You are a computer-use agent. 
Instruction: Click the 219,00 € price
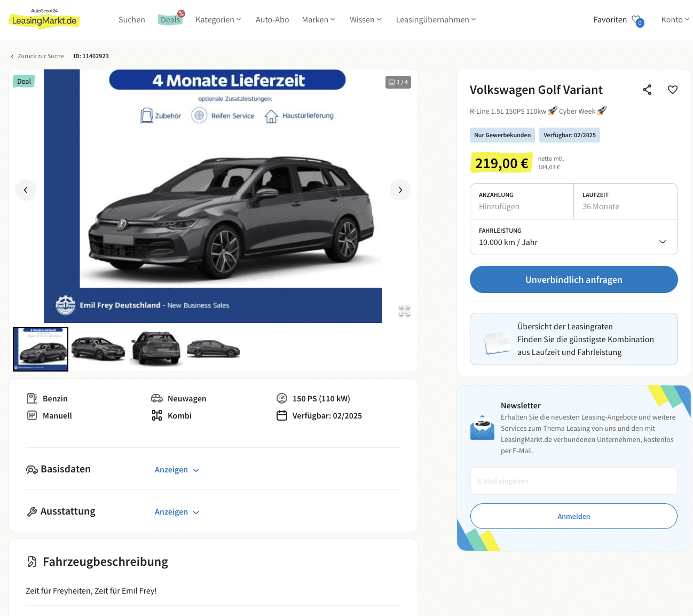pos(502,163)
